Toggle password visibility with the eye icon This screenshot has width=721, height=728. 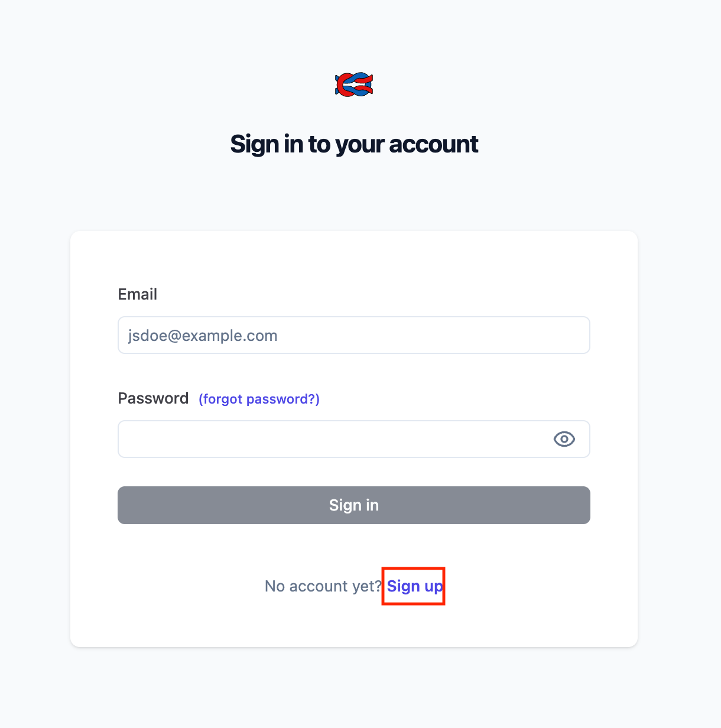[x=564, y=439]
